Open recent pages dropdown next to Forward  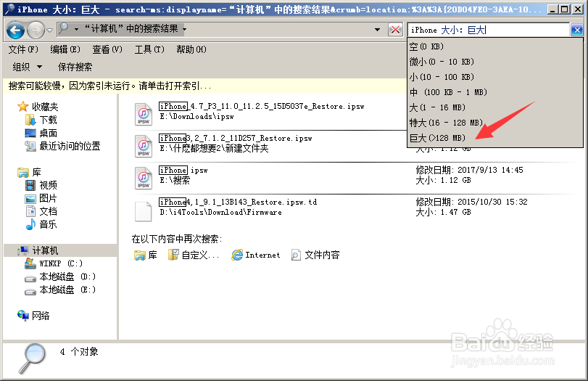[49, 30]
